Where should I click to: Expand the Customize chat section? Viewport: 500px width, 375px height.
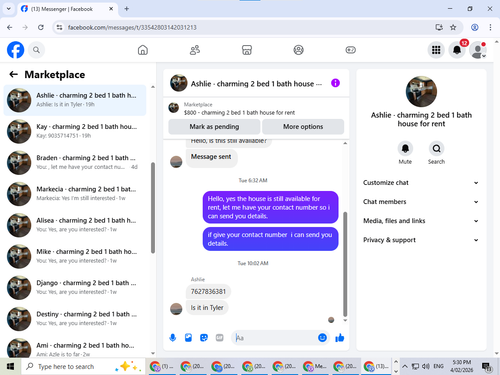(421, 183)
